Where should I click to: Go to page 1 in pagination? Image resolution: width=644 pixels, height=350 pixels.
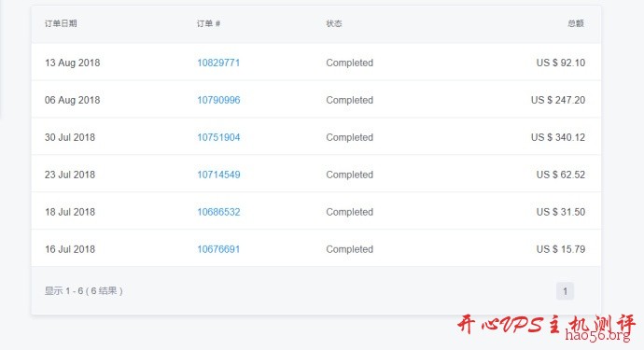click(x=566, y=291)
